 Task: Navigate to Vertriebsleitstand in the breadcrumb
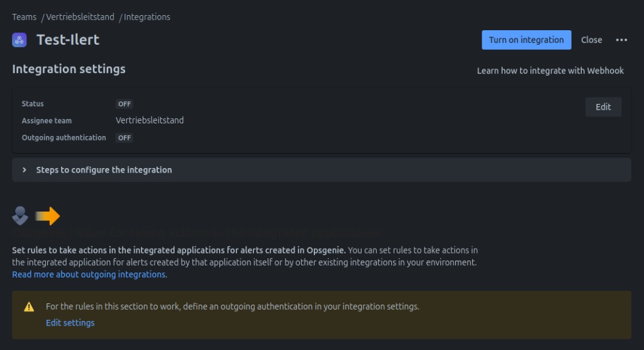pos(80,17)
